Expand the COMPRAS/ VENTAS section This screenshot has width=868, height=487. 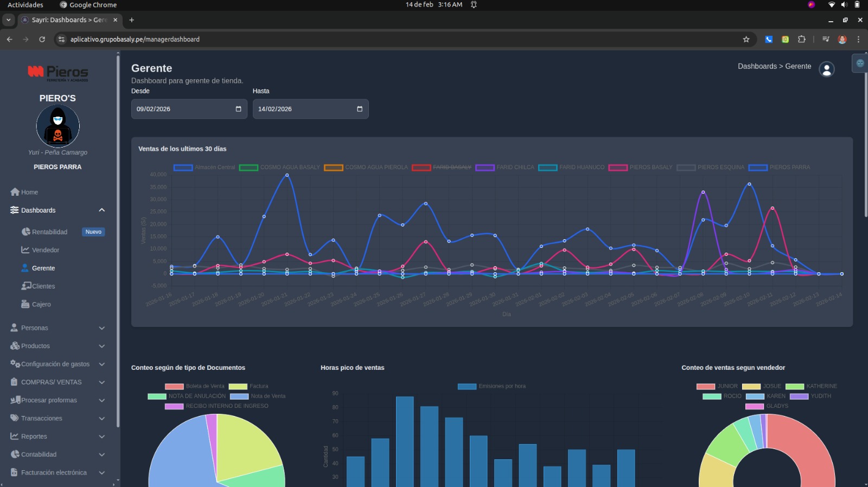[x=101, y=382]
